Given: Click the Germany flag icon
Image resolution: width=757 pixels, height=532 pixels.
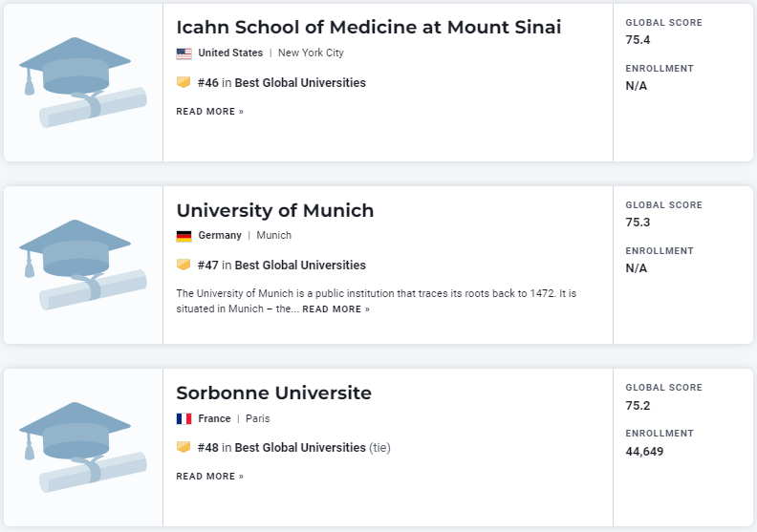Looking at the screenshot, I should tap(184, 236).
